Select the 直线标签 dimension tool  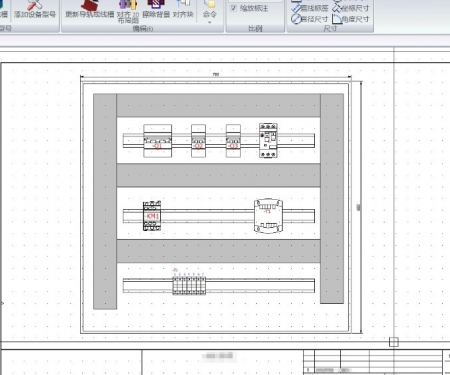pos(310,8)
